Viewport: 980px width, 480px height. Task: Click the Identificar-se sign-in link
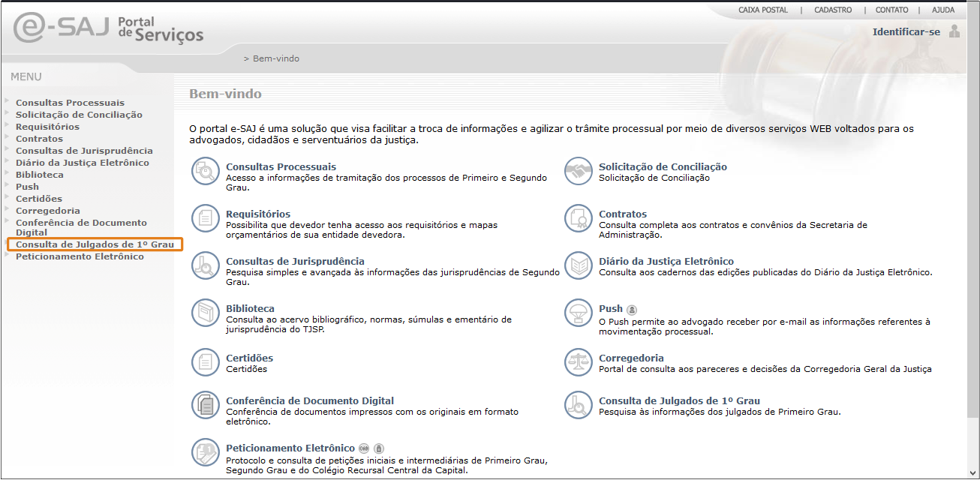pos(906,31)
